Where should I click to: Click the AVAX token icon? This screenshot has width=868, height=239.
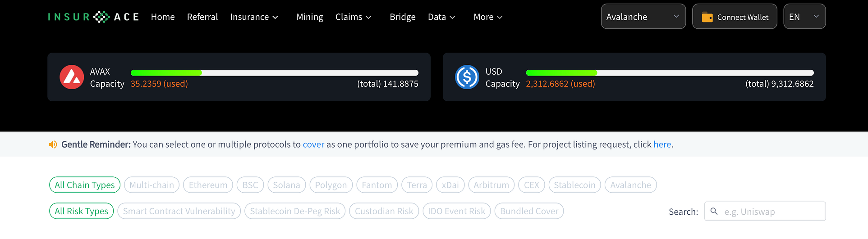pyautogui.click(x=72, y=77)
